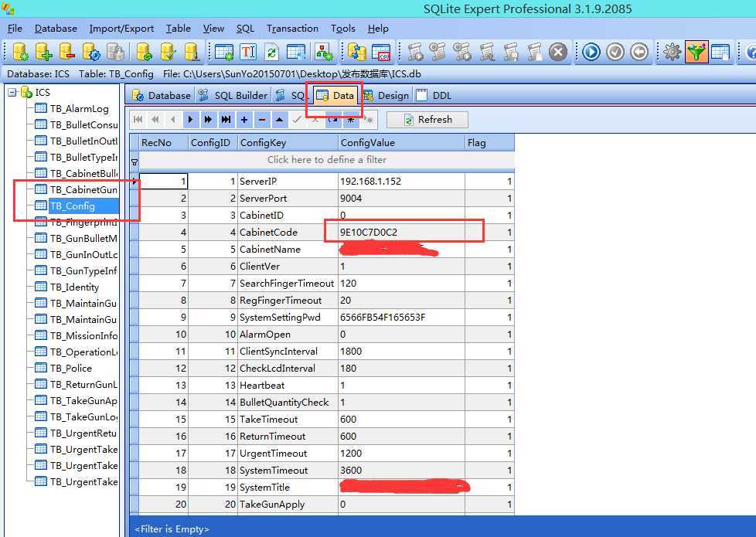Click the New Table toolbar icon
This screenshot has height=537, width=756.
point(223,52)
